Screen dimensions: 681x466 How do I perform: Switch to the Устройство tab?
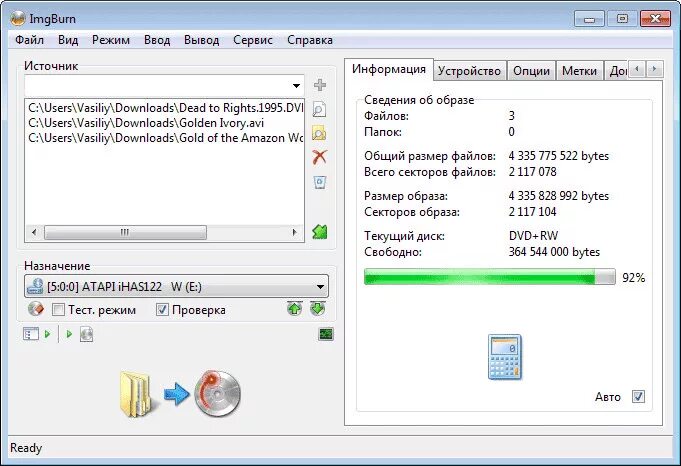(469, 71)
